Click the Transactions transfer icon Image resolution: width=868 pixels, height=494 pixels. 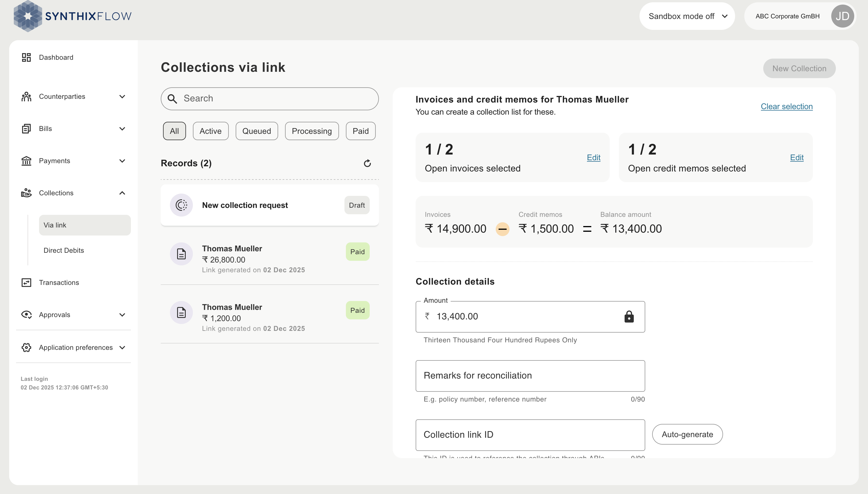click(x=26, y=283)
